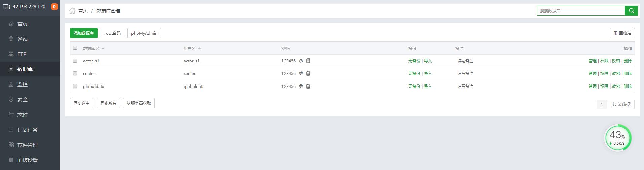Open 网站 in the sidebar

23,39
